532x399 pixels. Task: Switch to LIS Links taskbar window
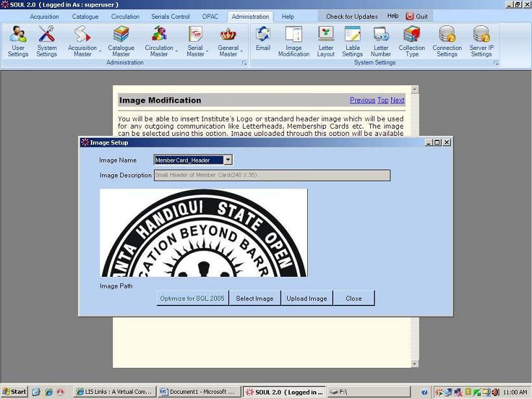coord(115,392)
